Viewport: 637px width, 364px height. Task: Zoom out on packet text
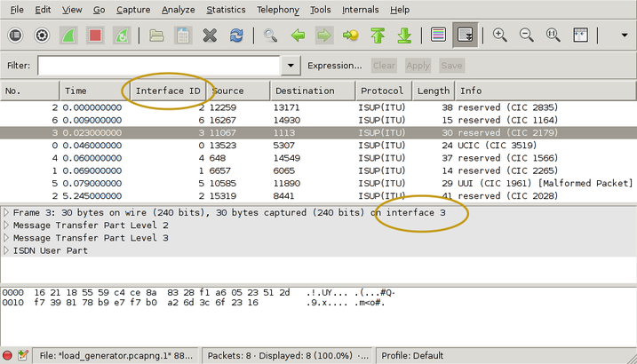[x=527, y=36]
